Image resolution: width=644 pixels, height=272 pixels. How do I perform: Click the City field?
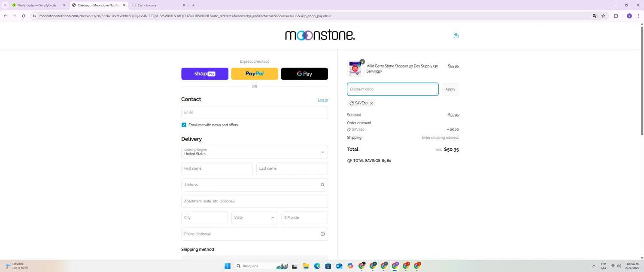[x=204, y=217]
